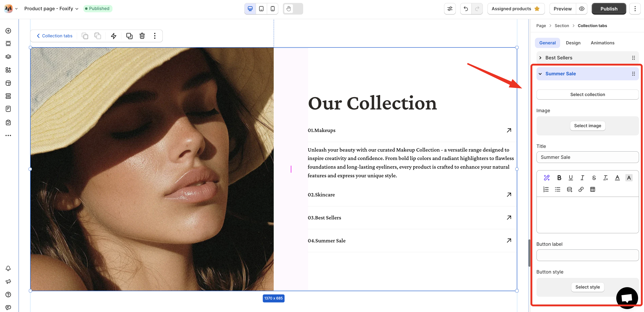
Task: Click the add element plus icon
Action: tap(8, 31)
